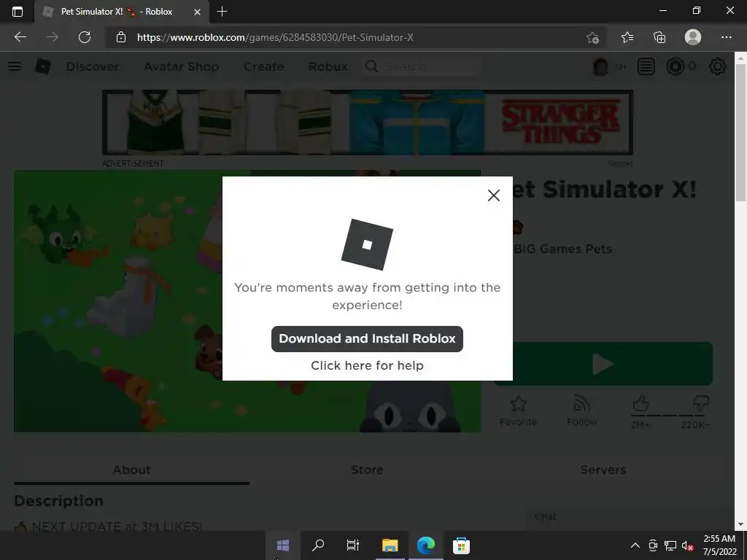Screen dimensions: 747x560
Task: Open a new browser tab
Action: click(222, 12)
